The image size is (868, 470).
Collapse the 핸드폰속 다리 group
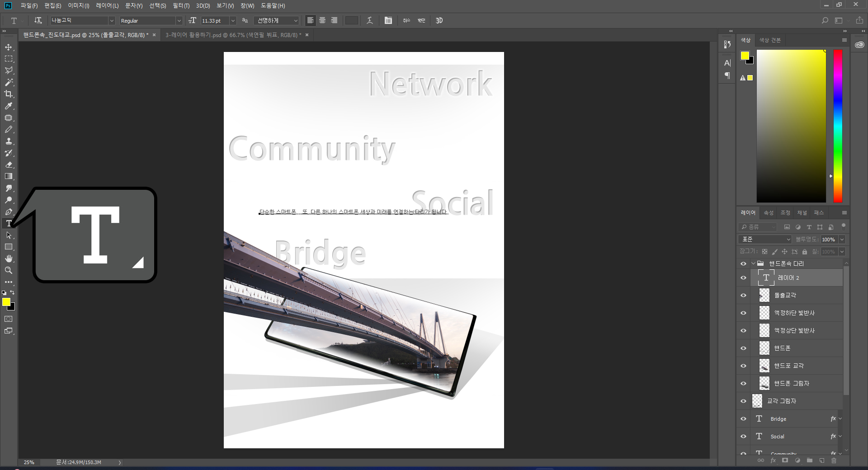point(753,263)
